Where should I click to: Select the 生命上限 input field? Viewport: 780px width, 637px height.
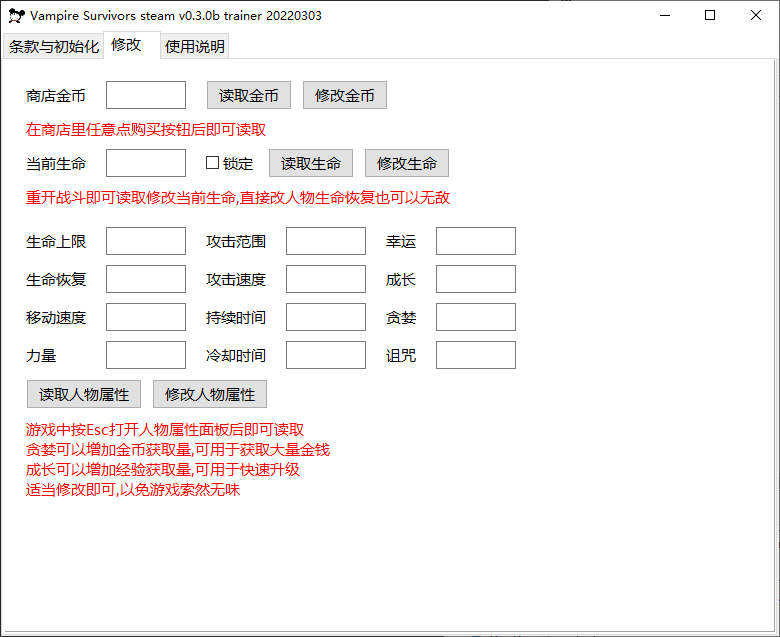point(146,241)
